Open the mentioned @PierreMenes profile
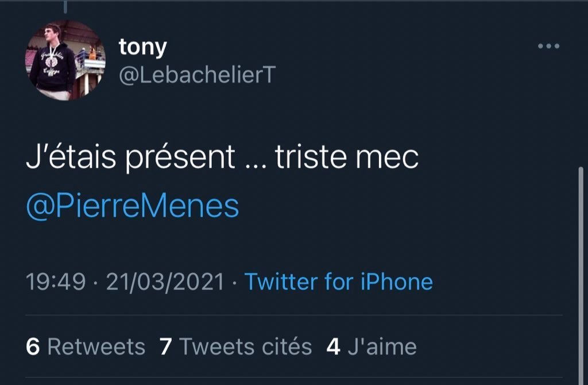This screenshot has width=588, height=385. (x=132, y=206)
